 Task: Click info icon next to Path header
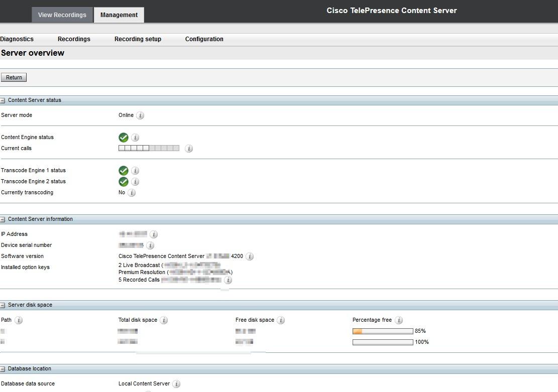click(x=19, y=320)
